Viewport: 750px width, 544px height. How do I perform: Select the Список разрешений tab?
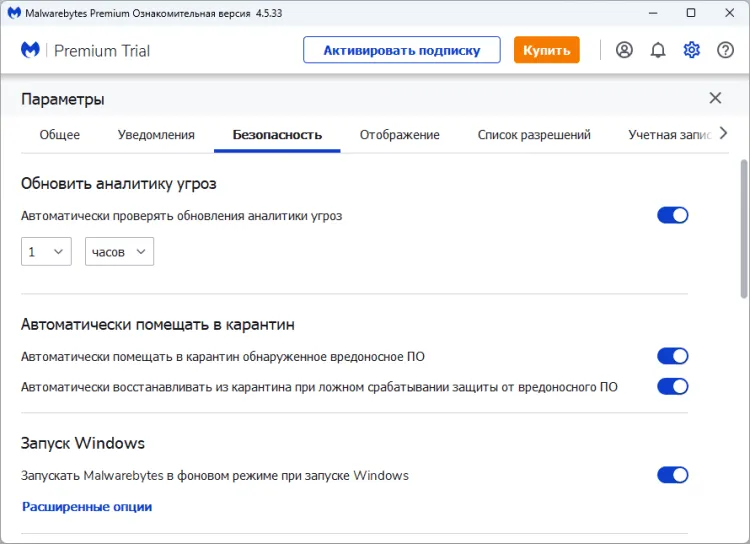coord(534,135)
